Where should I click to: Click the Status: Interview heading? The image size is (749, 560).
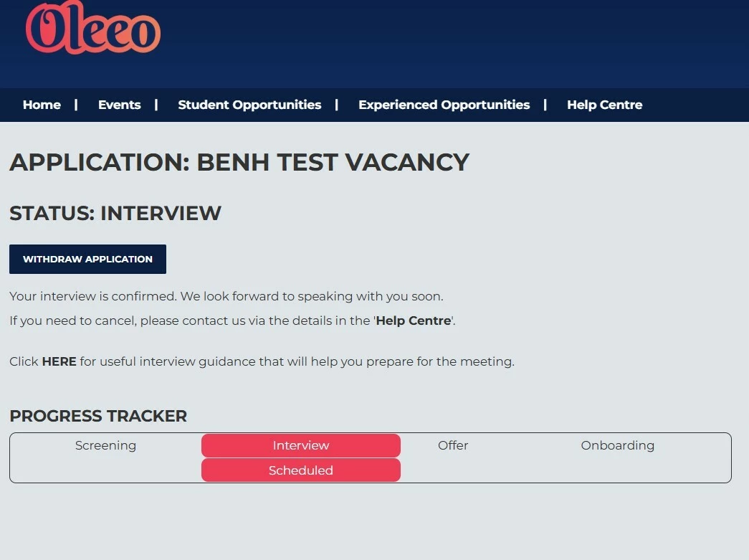click(115, 213)
